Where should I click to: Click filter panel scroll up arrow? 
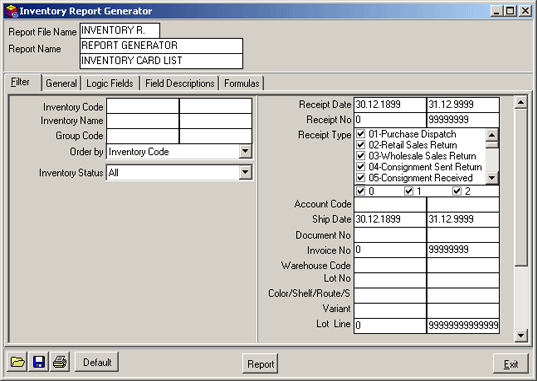tap(521, 102)
